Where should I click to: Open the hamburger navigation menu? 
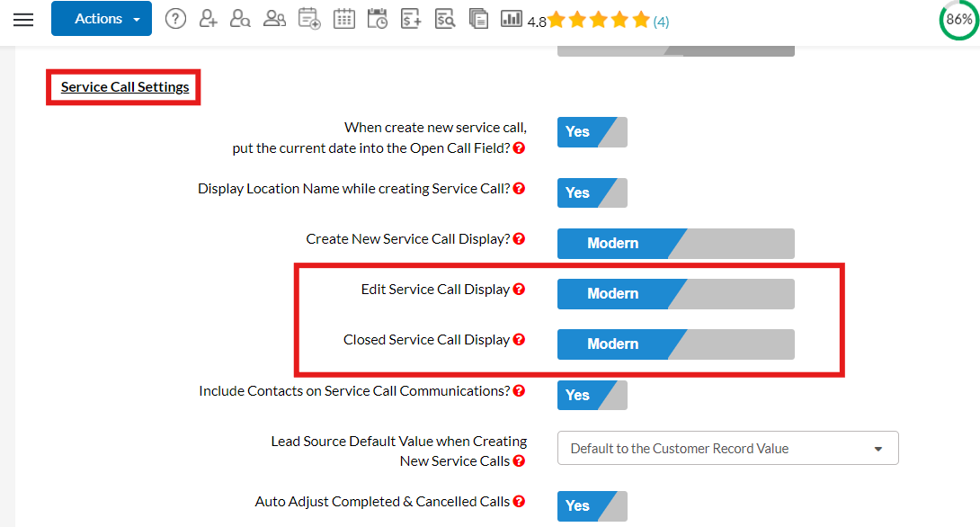point(23,20)
